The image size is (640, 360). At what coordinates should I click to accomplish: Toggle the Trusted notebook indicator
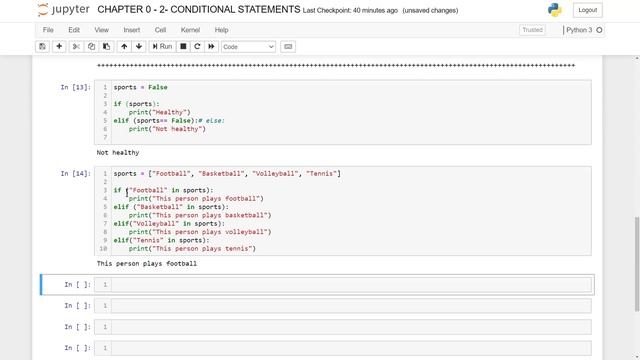click(532, 30)
